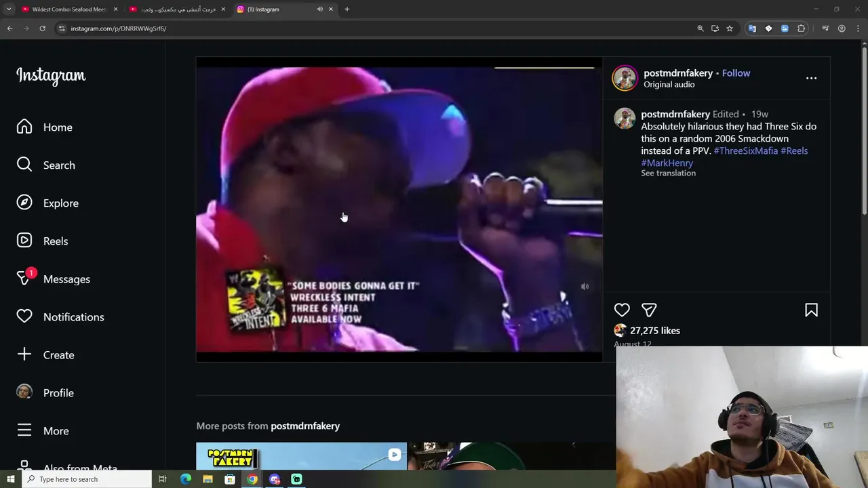This screenshot has height=488, width=868.
Task: Open Microsoft Store on the taskbar
Action: [230, 479]
